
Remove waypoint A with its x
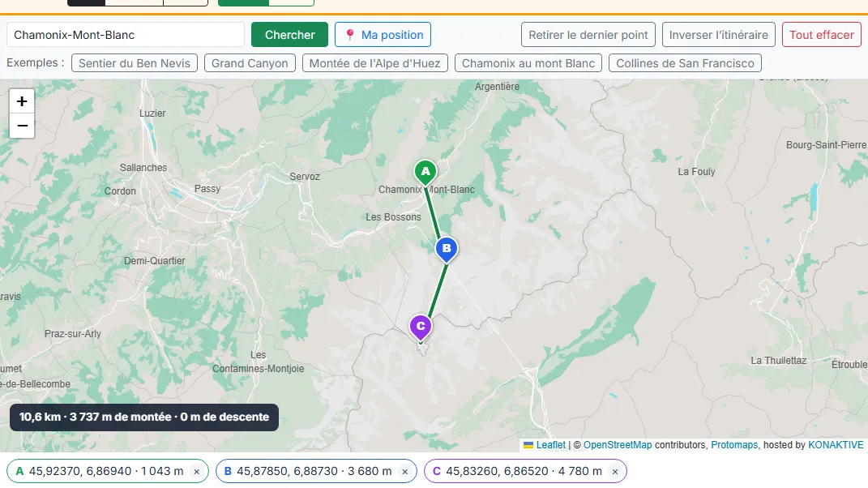pyautogui.click(x=196, y=472)
